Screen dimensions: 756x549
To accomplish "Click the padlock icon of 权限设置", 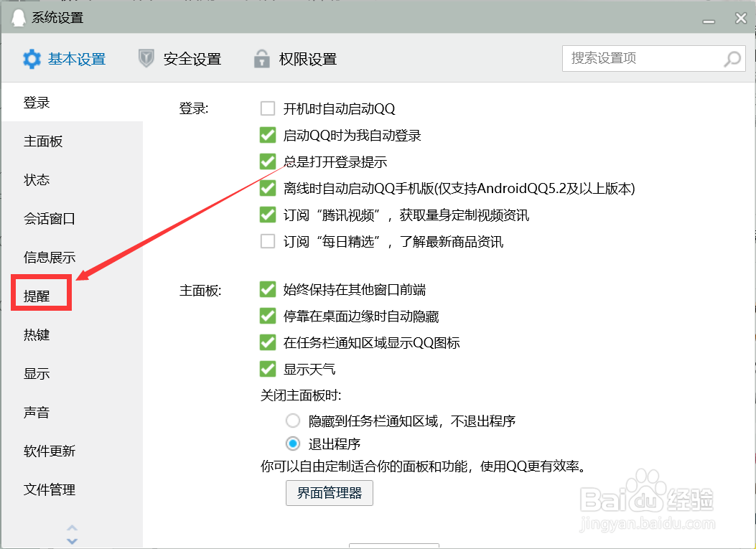I will (261, 59).
